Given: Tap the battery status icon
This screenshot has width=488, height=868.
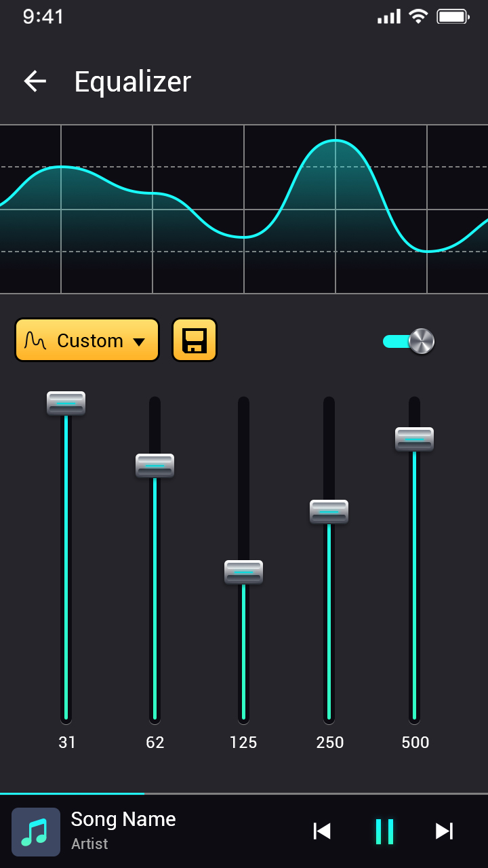Looking at the screenshot, I should [x=453, y=17].
